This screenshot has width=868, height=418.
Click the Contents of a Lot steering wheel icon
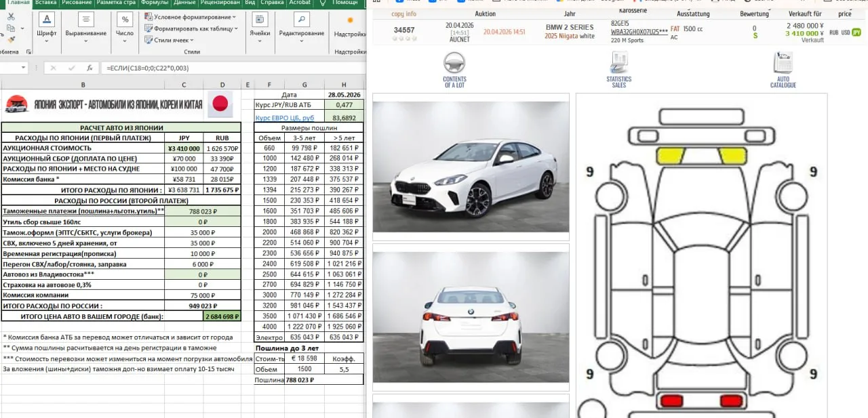click(x=454, y=63)
